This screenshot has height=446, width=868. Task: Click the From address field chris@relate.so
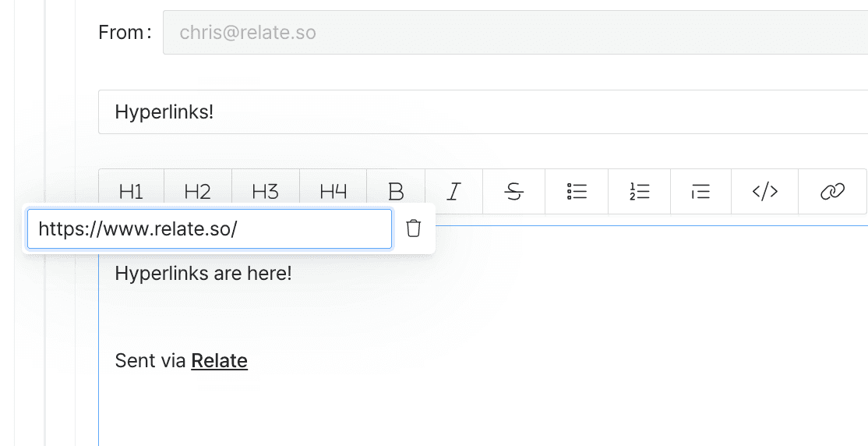point(515,32)
